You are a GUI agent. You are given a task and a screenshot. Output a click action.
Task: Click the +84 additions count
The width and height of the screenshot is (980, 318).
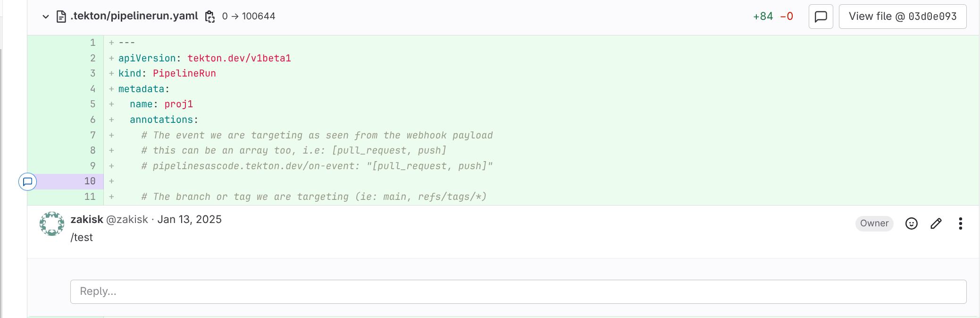click(x=763, y=17)
